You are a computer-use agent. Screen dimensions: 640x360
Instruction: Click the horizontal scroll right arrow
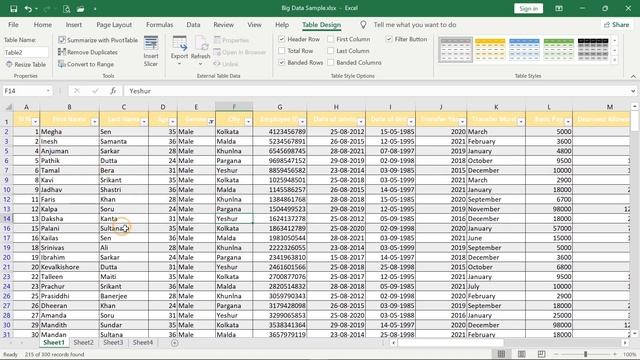[x=625, y=343]
